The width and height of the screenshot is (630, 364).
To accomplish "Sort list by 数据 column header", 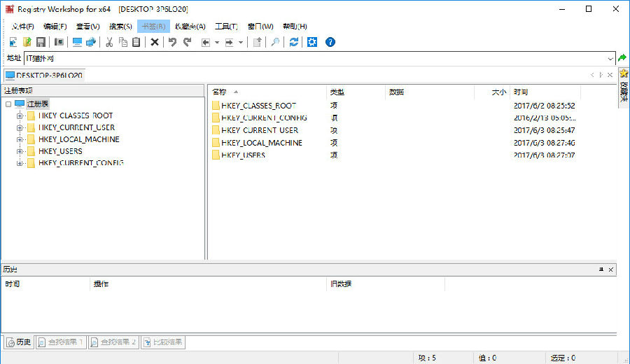I will coord(430,92).
